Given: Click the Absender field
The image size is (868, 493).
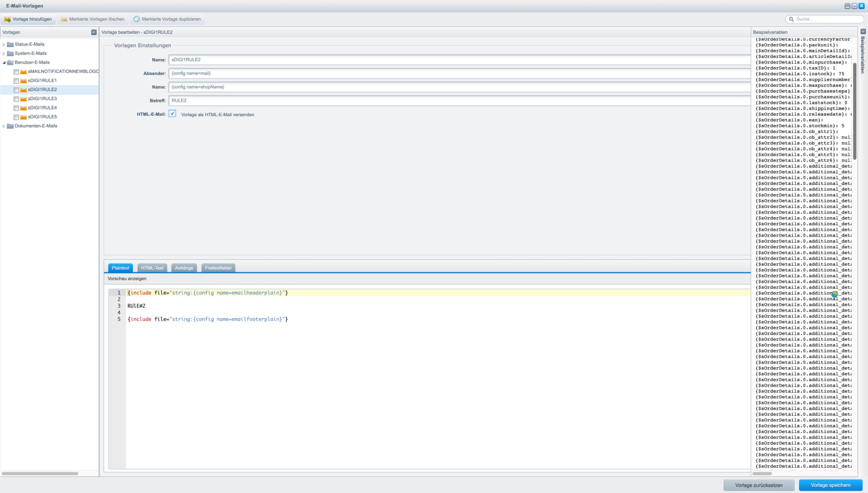Looking at the screenshot, I should [x=460, y=73].
